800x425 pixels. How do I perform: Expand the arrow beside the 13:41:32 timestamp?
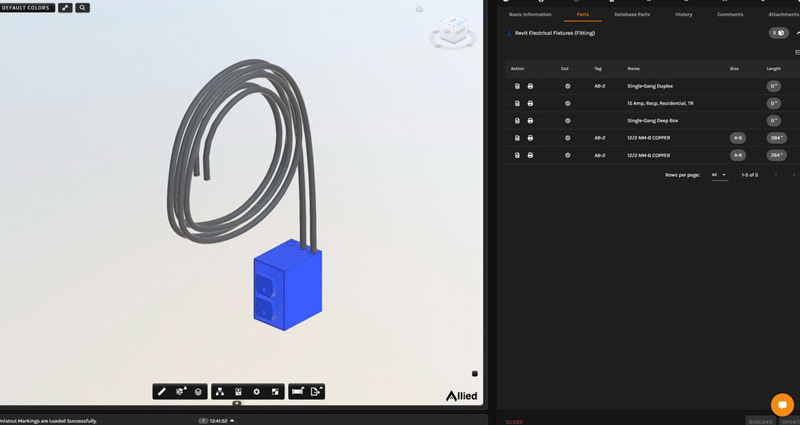pyautogui.click(x=232, y=421)
